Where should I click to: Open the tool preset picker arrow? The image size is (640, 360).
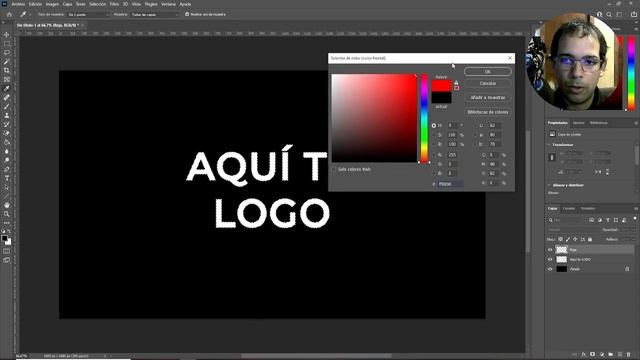pyautogui.click(x=30, y=14)
